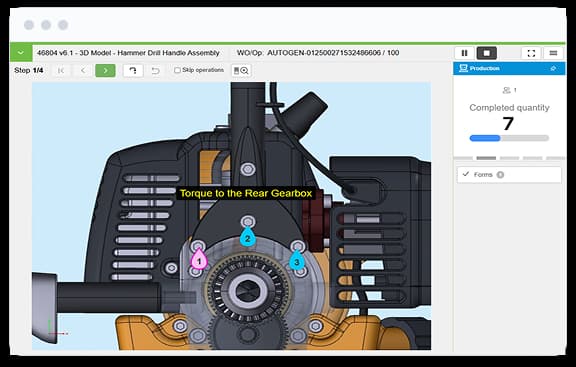
Task: Click the completed quantity value 7
Action: click(x=508, y=124)
